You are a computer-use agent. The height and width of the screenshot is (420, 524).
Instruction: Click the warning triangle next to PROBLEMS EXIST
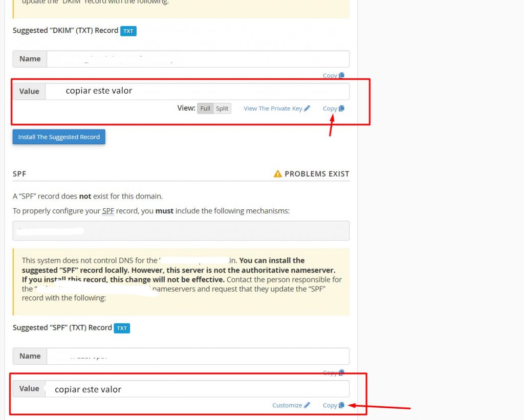click(278, 174)
